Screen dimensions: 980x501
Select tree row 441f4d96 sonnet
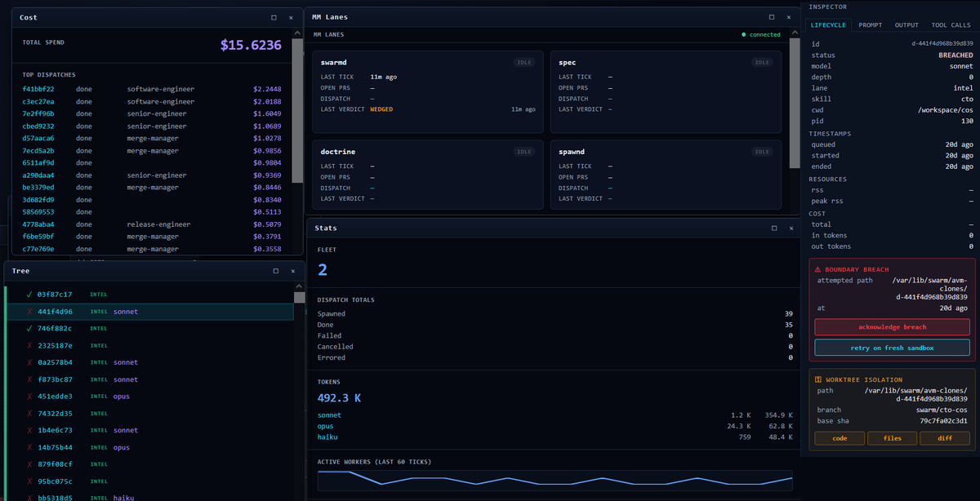coord(149,312)
